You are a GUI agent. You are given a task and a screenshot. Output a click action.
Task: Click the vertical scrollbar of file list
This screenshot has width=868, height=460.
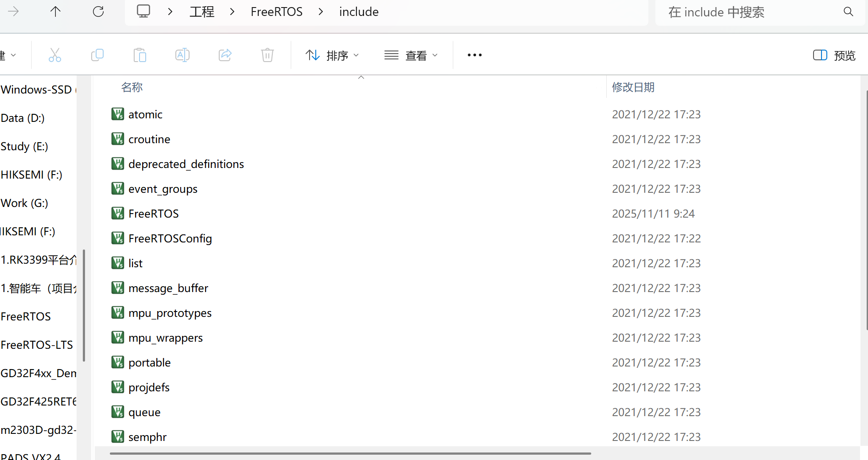(x=867, y=210)
